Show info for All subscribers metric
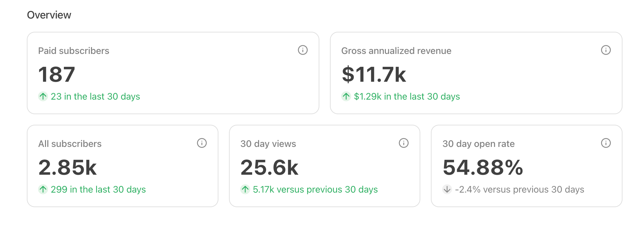Viewport: 644px width, 227px height. click(x=202, y=143)
